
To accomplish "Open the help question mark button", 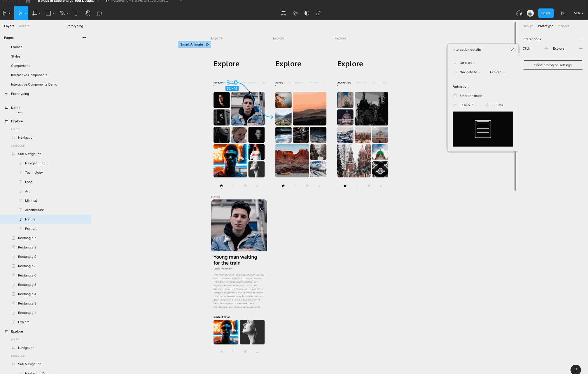I will [x=576, y=369].
